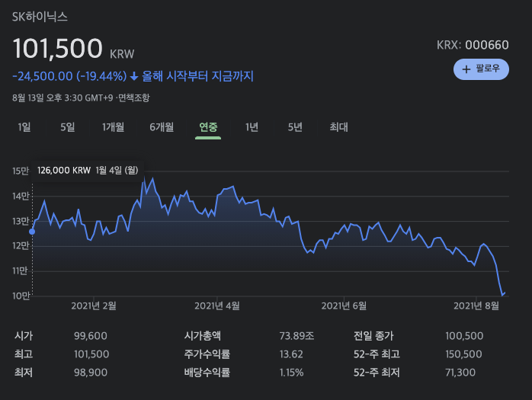The width and height of the screenshot is (532, 400).
Task: Select the 5일 time range tab
Action: pos(68,127)
